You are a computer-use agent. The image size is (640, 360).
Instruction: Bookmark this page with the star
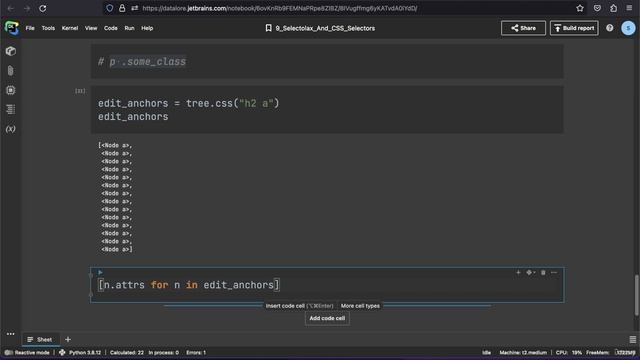[x=580, y=8]
